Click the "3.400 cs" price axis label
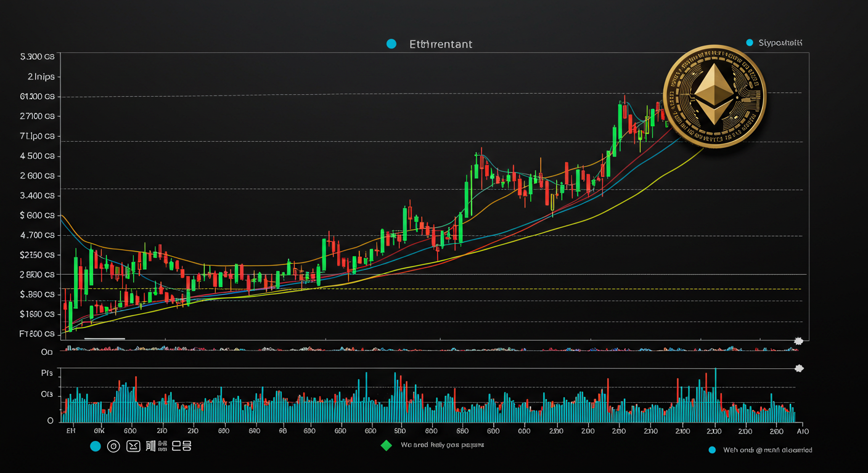The image size is (868, 473). coord(37,196)
